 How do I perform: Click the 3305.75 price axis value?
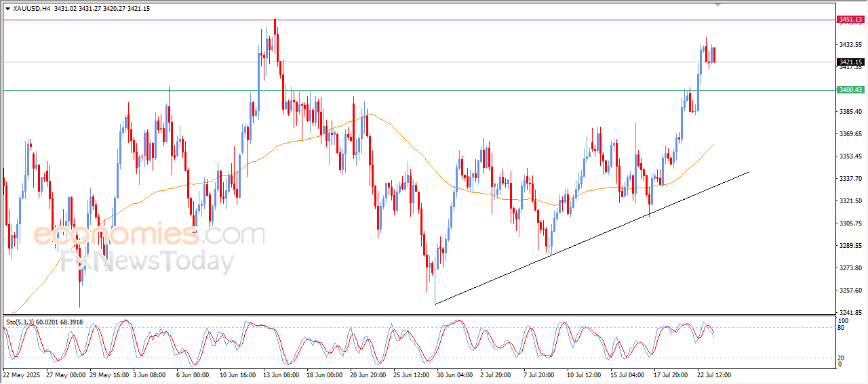pos(850,223)
